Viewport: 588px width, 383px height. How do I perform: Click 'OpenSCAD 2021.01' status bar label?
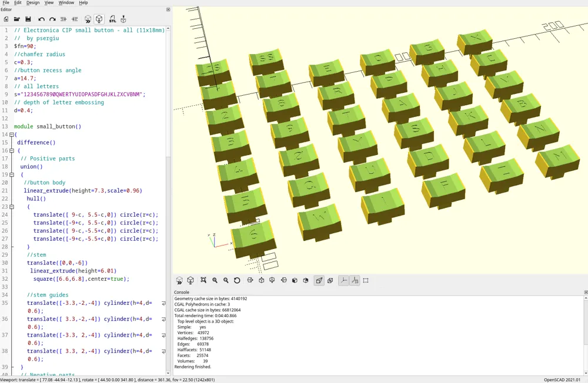[x=562, y=379]
